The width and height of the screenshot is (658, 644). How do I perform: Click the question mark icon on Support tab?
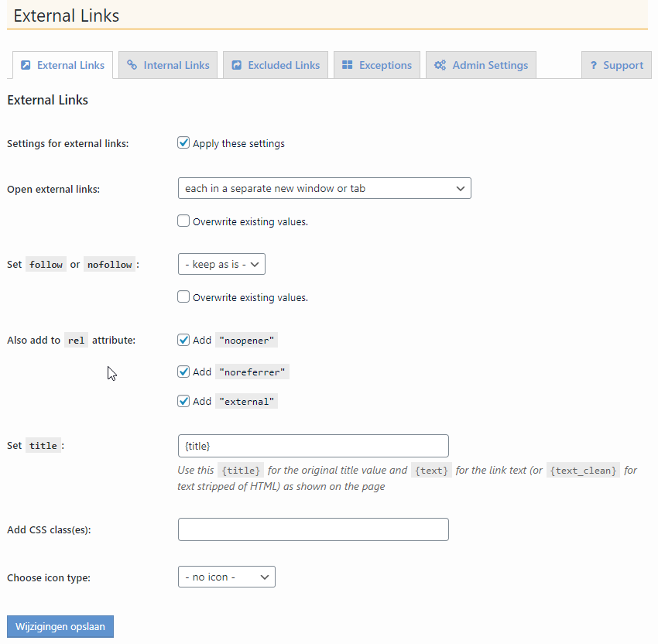click(594, 65)
